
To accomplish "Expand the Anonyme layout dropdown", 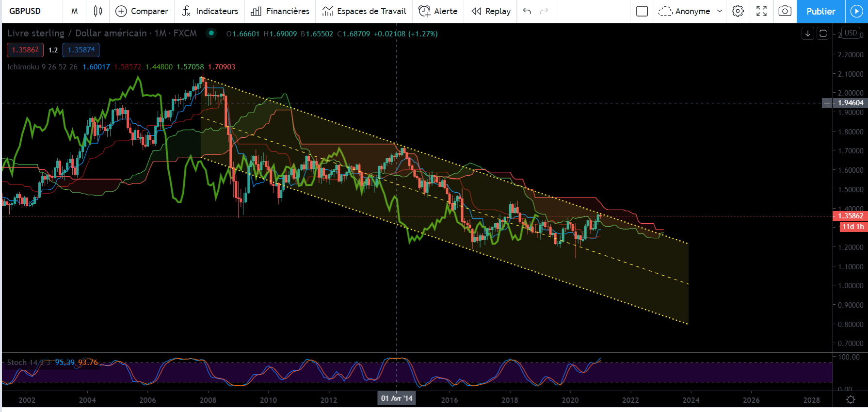I will coord(720,11).
